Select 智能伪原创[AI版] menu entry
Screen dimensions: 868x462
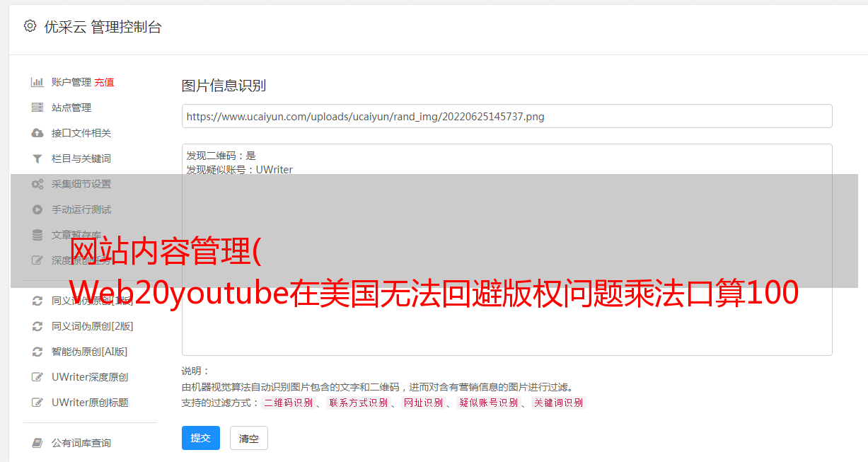click(x=90, y=352)
